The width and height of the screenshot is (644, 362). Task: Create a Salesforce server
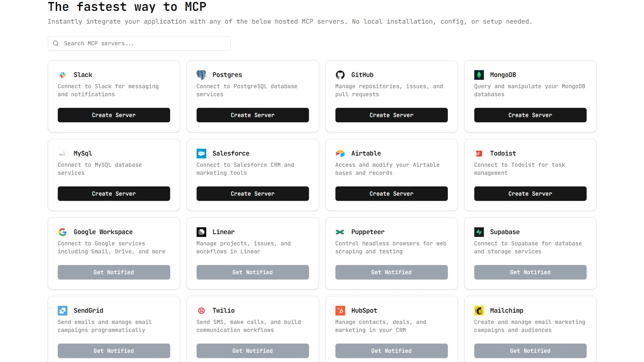[x=253, y=194]
